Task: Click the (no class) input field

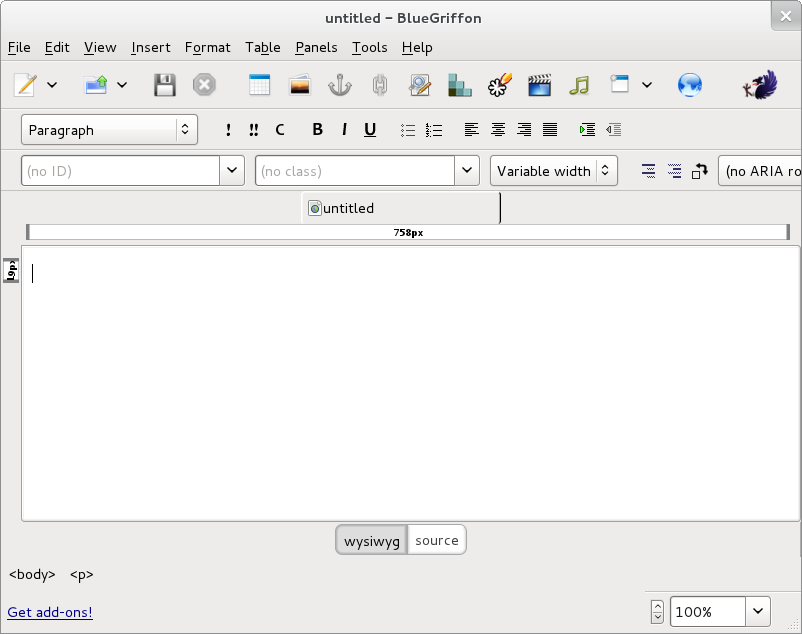Action: (355, 171)
